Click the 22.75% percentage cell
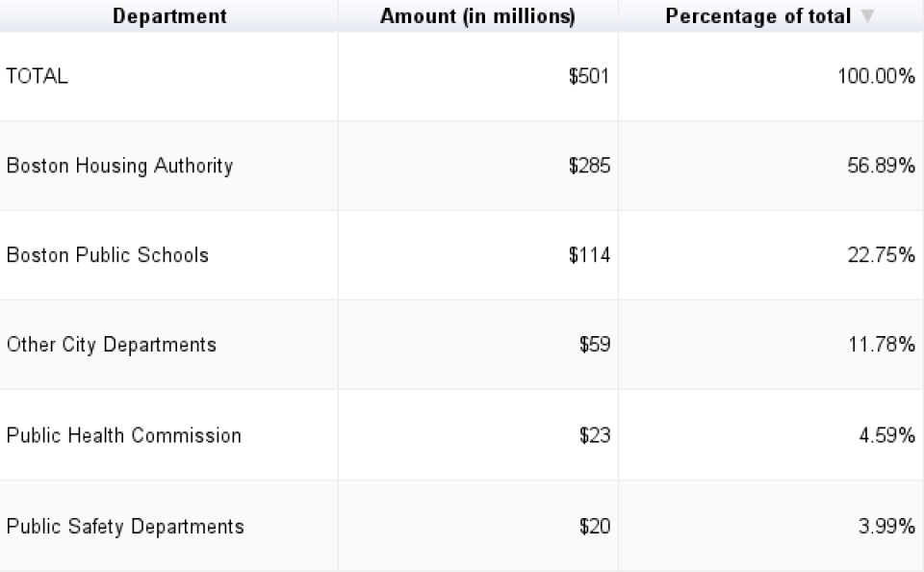 click(770, 255)
